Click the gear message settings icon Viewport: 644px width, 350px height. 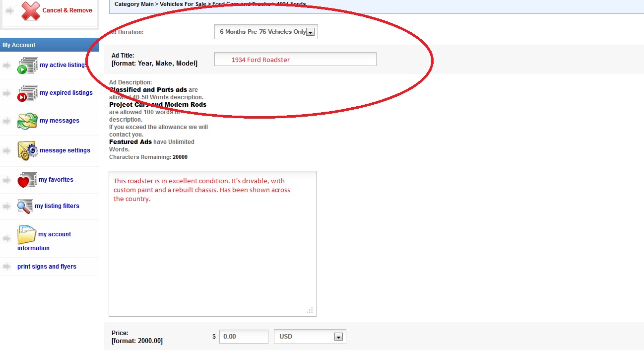(27, 150)
